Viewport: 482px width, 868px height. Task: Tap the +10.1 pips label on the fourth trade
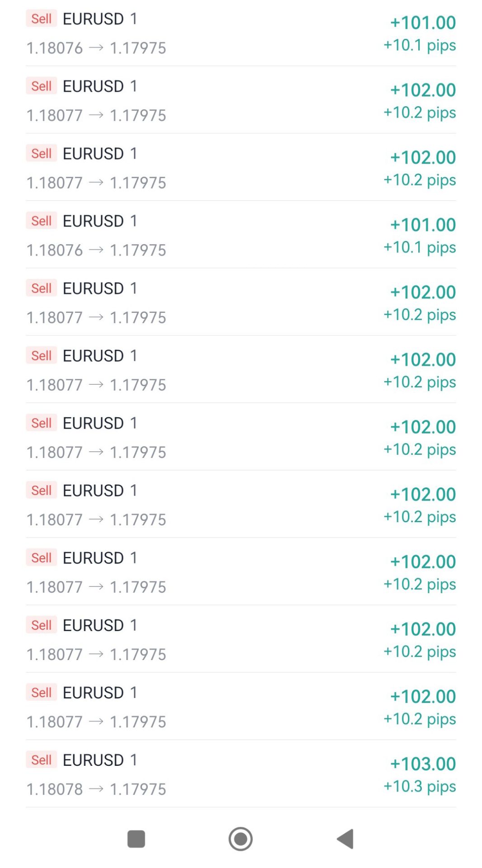tap(420, 247)
